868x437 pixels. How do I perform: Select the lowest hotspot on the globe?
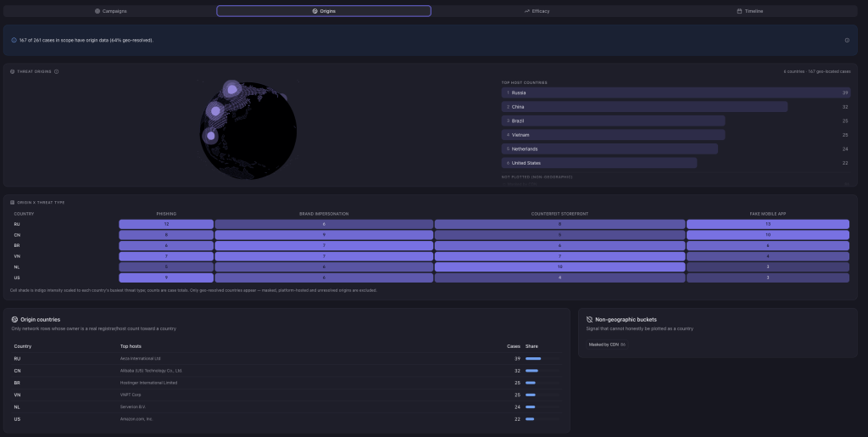click(x=210, y=136)
